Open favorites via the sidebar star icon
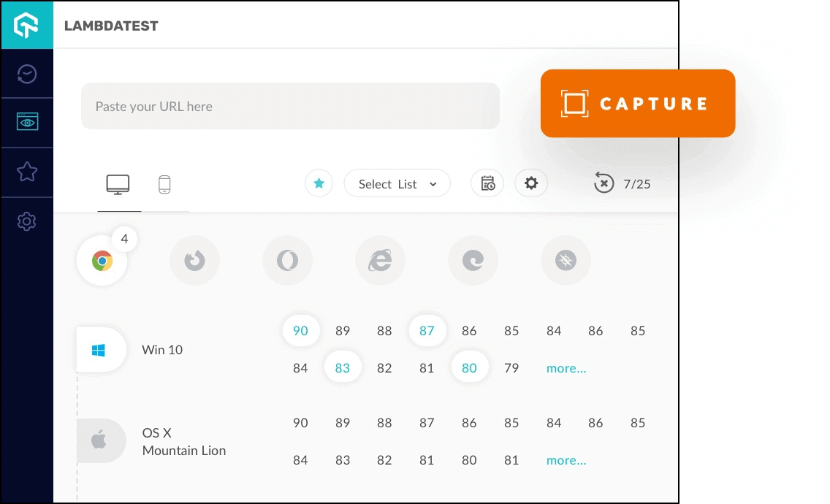The height and width of the screenshot is (504, 830). click(26, 172)
